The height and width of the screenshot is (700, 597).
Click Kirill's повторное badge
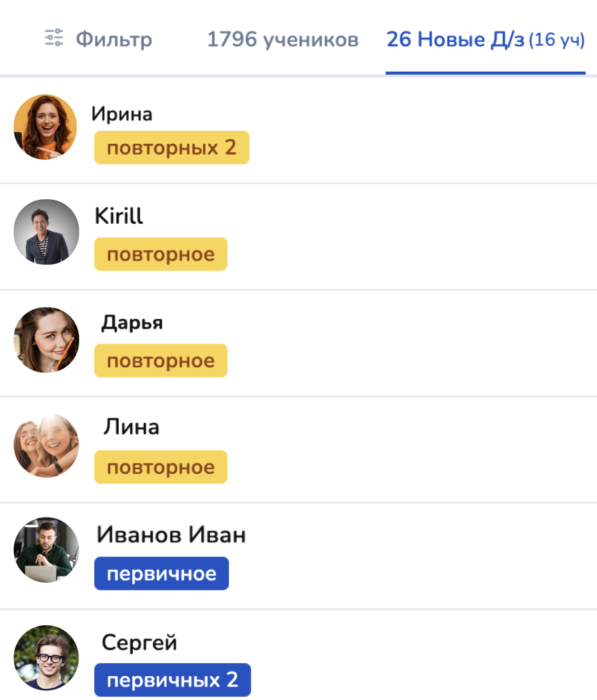(161, 254)
